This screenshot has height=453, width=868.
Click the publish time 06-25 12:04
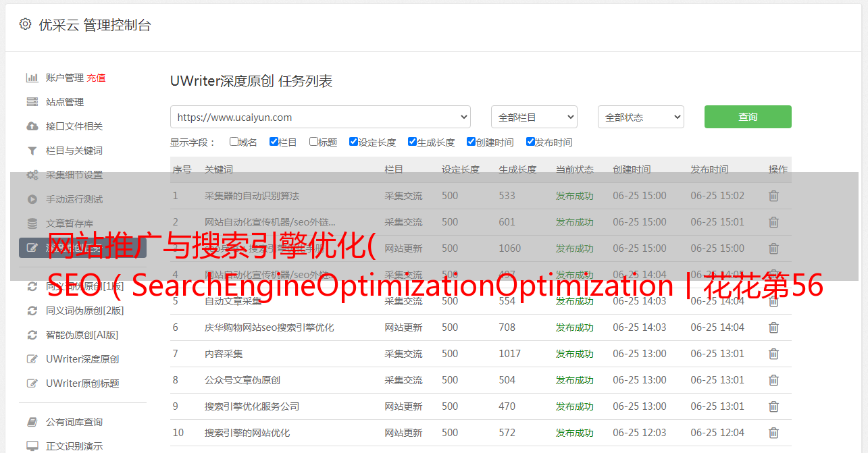717,433
